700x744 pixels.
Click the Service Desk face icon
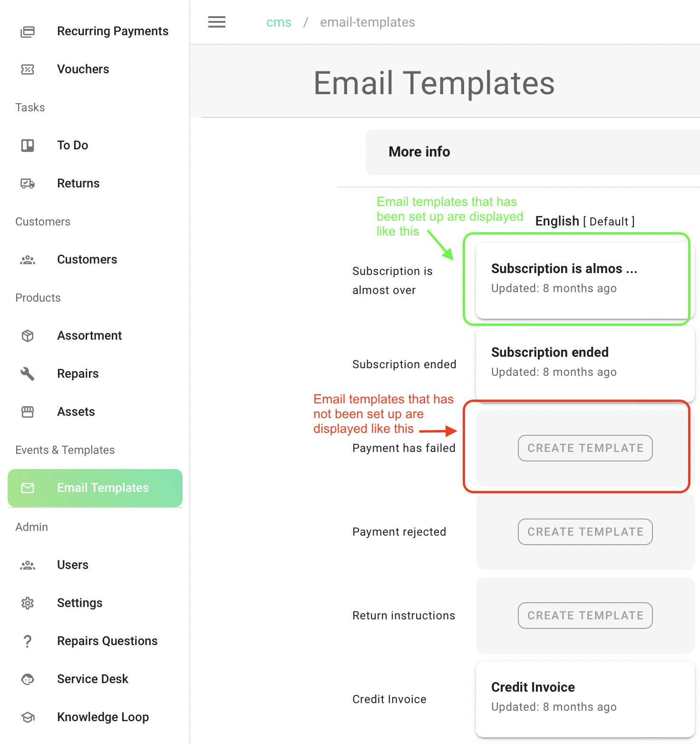pyautogui.click(x=28, y=679)
